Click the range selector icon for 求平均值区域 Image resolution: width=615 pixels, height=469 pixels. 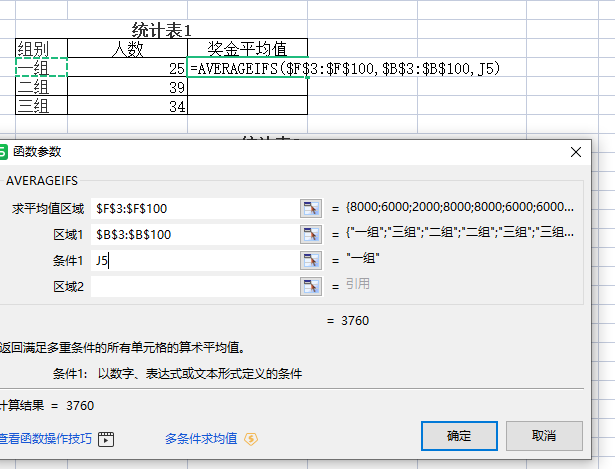(311, 209)
